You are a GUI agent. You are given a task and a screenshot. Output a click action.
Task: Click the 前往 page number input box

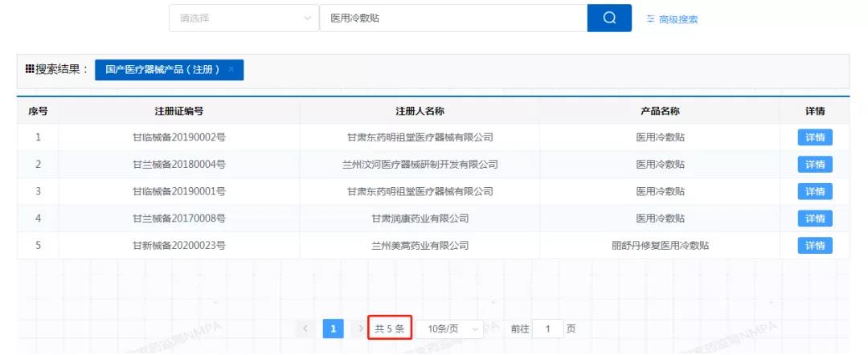click(547, 328)
